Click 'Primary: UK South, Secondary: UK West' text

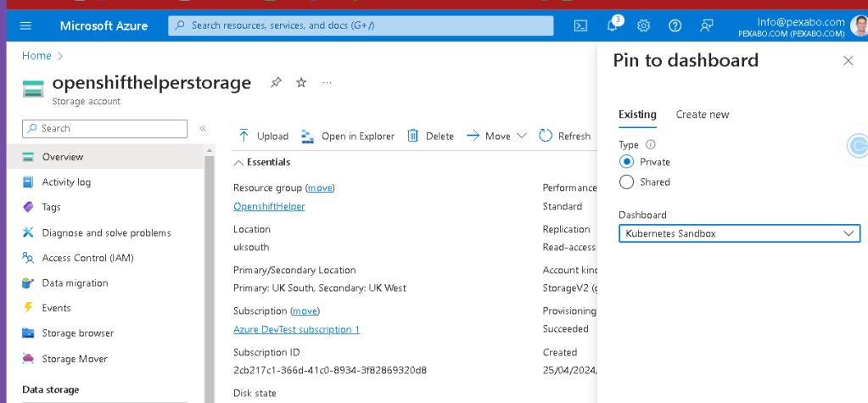[x=320, y=288]
